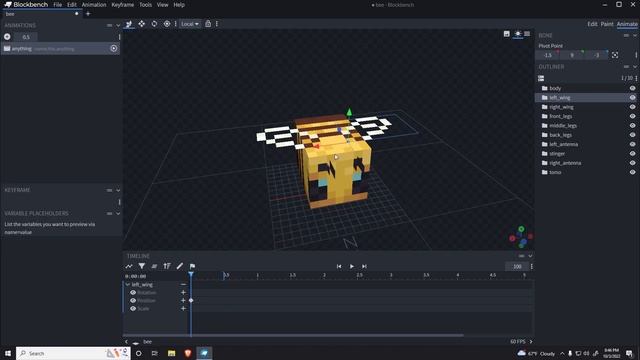
Task: Click the center pivot icon beside Pivot Point
Action: tap(615, 55)
